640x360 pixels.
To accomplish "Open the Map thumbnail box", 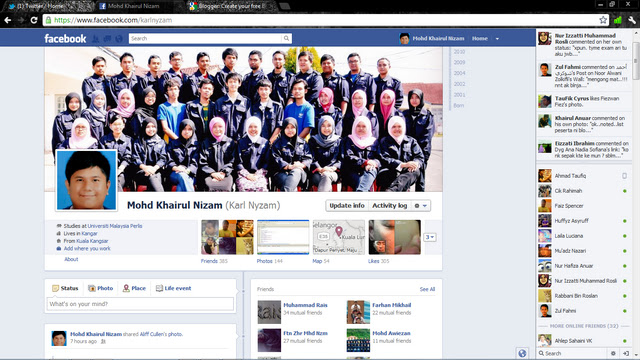I will [338, 237].
